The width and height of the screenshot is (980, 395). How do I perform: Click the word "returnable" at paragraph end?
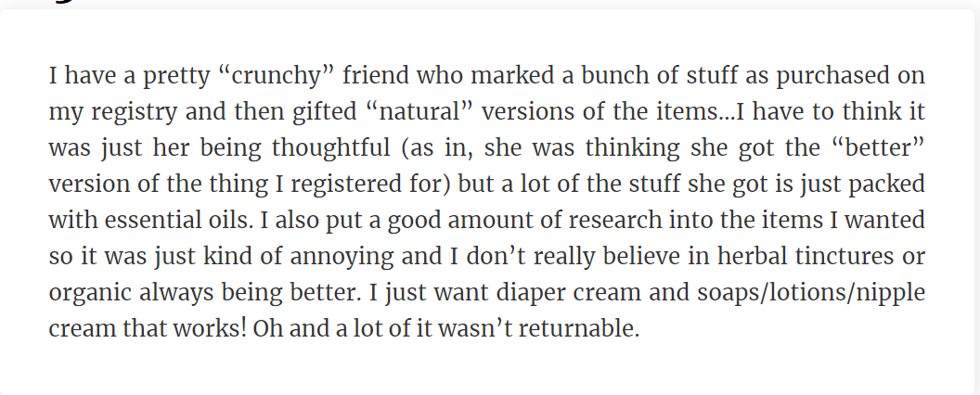pos(575,329)
